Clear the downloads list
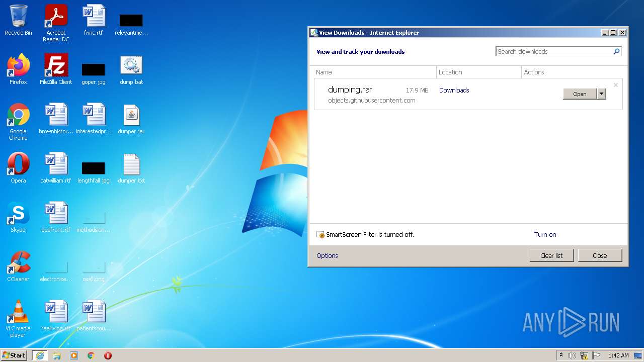This screenshot has height=362, width=644. 551,255
